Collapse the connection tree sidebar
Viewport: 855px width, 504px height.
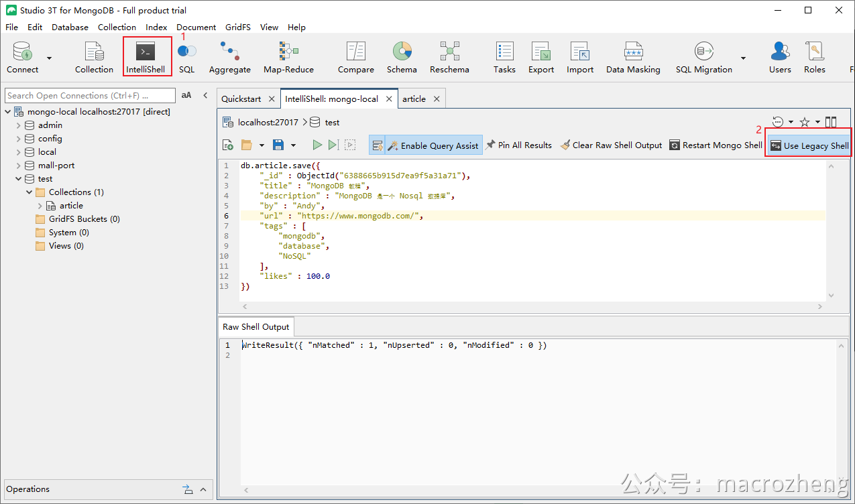point(205,96)
